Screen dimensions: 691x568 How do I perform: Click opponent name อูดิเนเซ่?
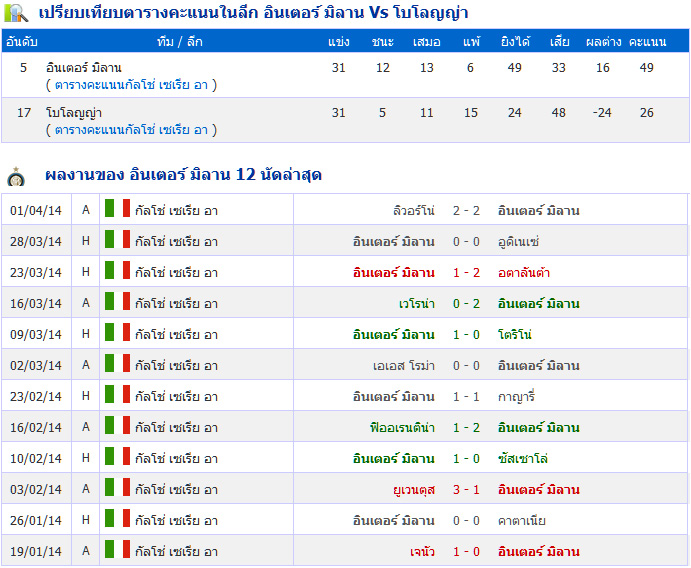519,242
